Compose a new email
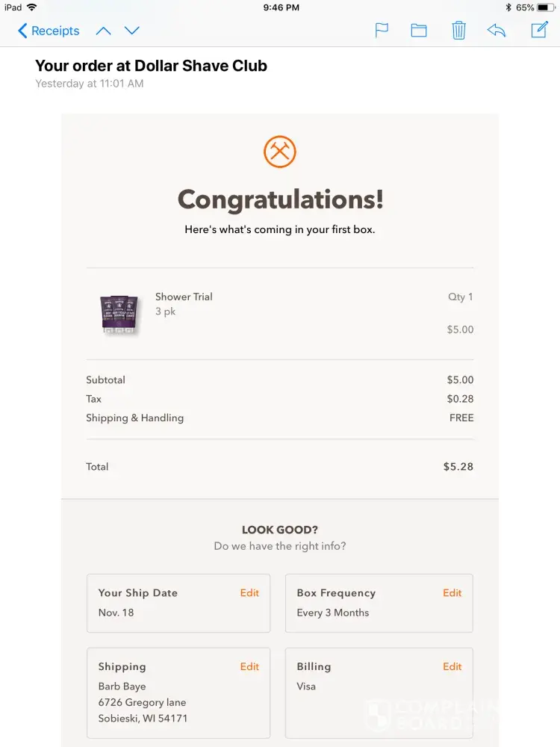Image resolution: width=560 pixels, height=747 pixels. click(539, 30)
